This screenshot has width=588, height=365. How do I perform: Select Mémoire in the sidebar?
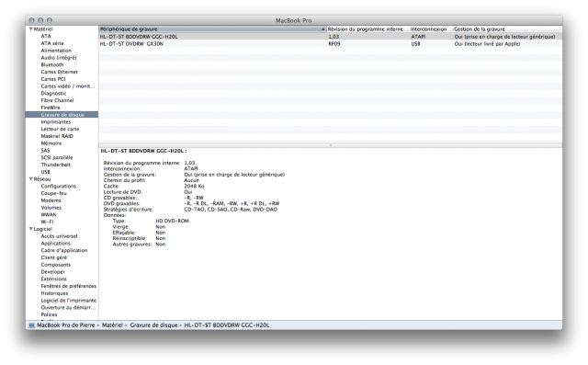click(x=51, y=143)
